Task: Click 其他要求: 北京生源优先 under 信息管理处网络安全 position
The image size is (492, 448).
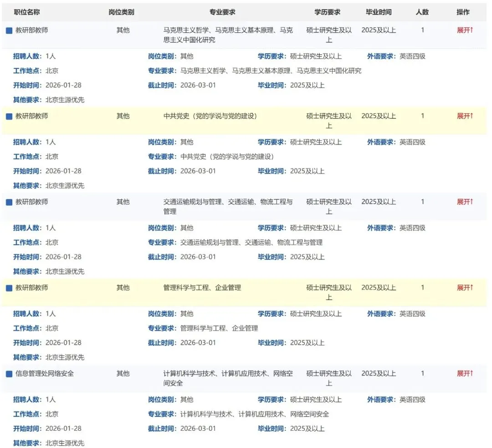Action: 49,443
